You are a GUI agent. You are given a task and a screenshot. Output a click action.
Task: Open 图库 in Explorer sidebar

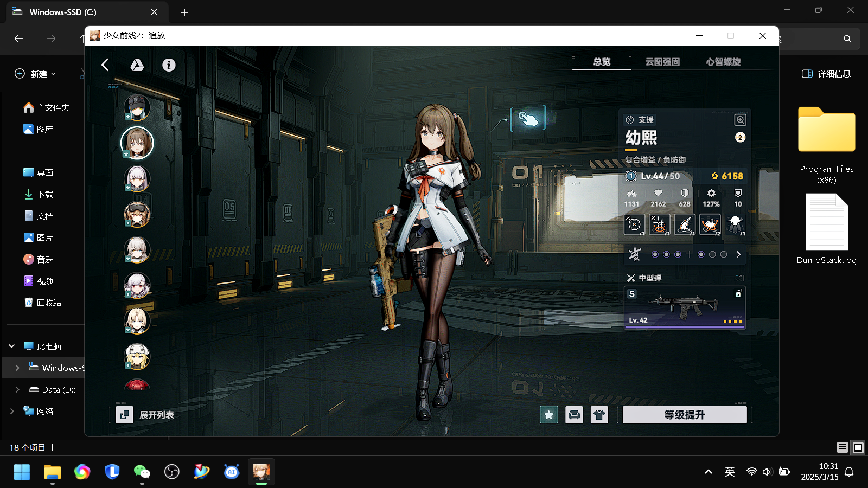39,129
